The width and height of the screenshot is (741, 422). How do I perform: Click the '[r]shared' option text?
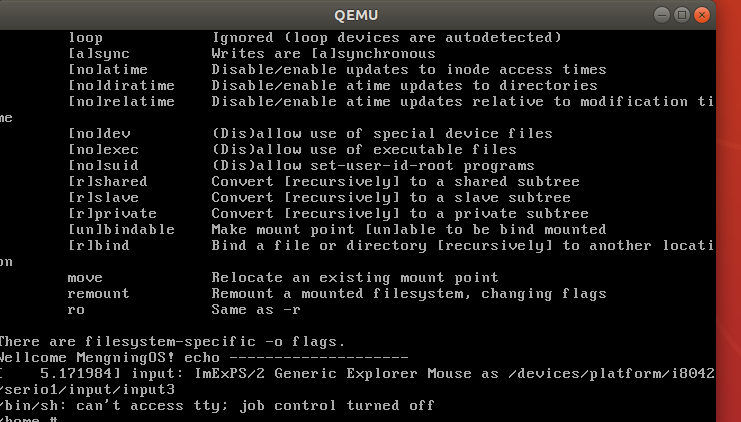click(108, 181)
